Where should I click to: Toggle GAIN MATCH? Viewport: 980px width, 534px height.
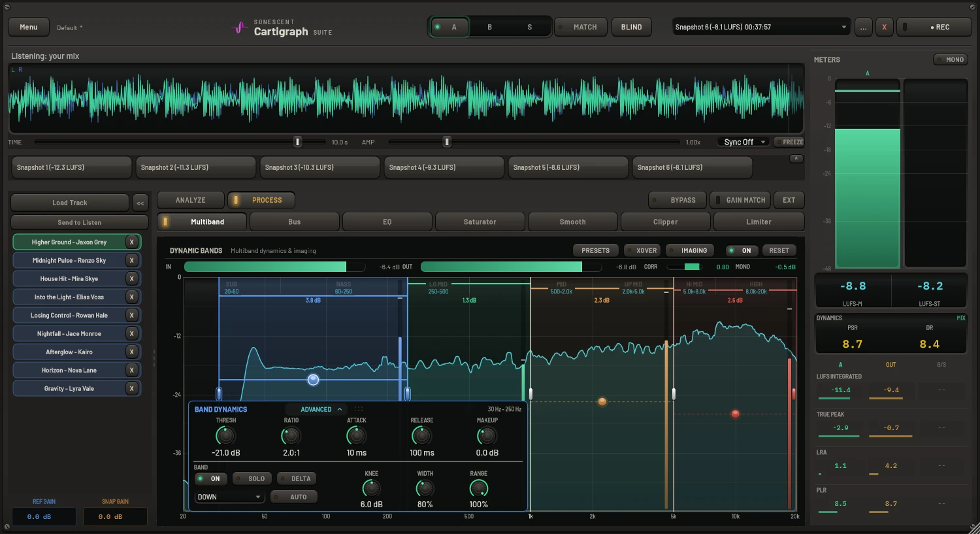tap(740, 200)
